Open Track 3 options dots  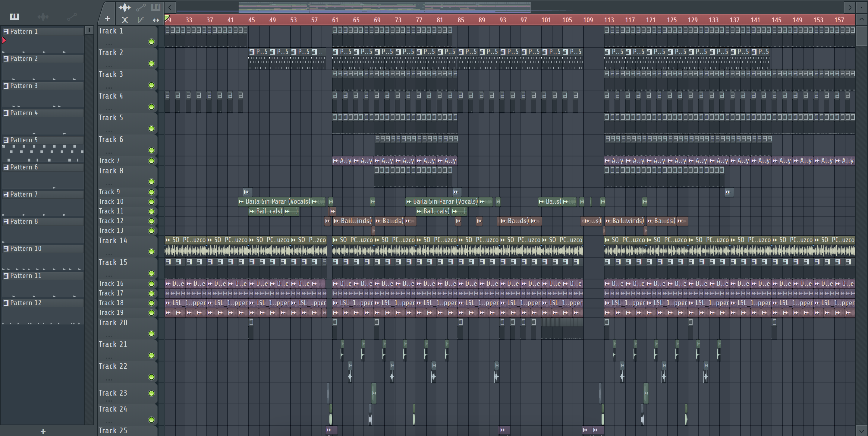pyautogui.click(x=108, y=88)
